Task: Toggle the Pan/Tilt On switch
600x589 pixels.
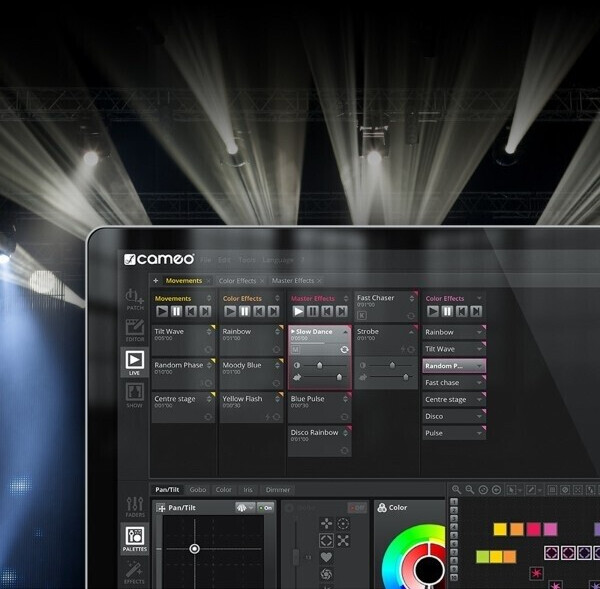Action: coord(265,508)
